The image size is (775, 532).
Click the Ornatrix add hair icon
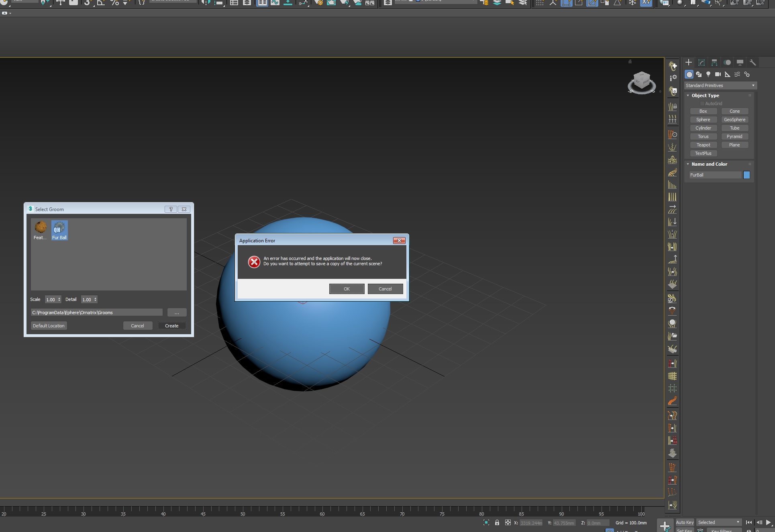click(x=673, y=66)
